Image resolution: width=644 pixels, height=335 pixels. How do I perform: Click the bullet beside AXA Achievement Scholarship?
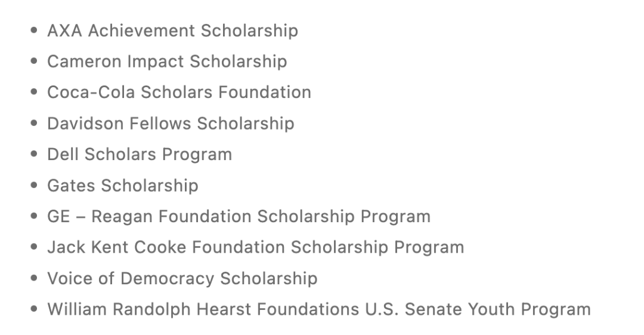[x=34, y=30]
